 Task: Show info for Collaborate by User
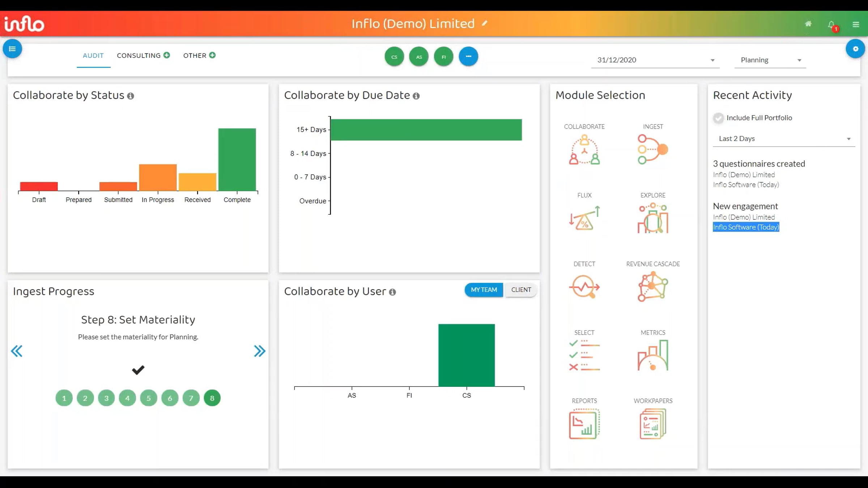392,292
